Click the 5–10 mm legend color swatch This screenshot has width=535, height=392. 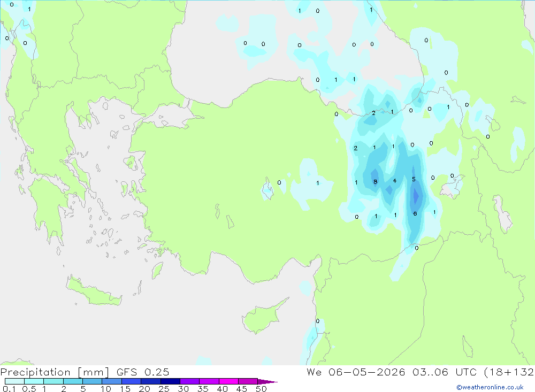93,381
